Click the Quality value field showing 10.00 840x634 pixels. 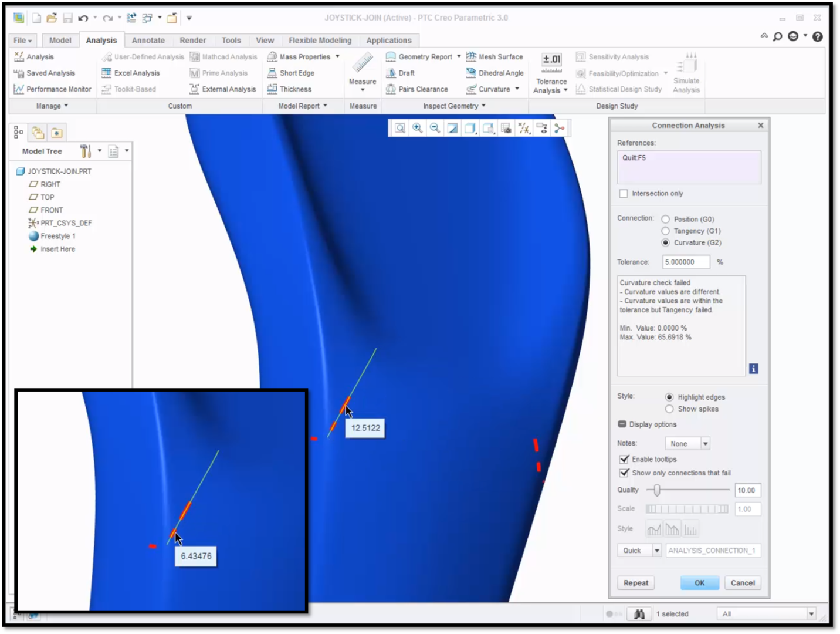tap(748, 490)
